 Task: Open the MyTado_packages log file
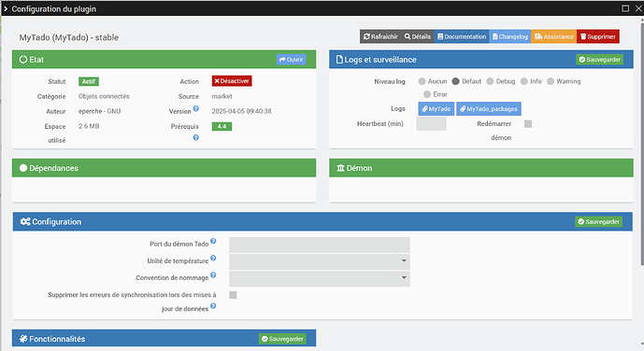[489, 108]
